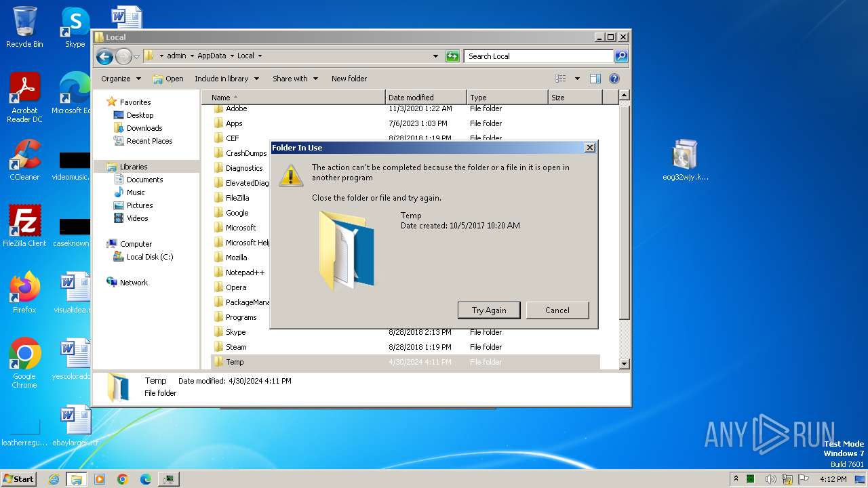Image resolution: width=868 pixels, height=488 pixels.
Task: Open the recent locations dropdown arrow
Action: tap(137, 56)
